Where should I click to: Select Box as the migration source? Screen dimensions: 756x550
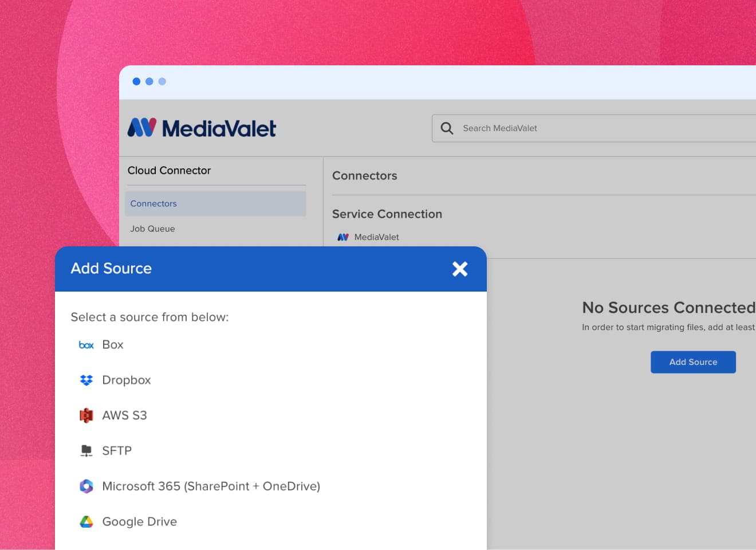click(x=112, y=344)
